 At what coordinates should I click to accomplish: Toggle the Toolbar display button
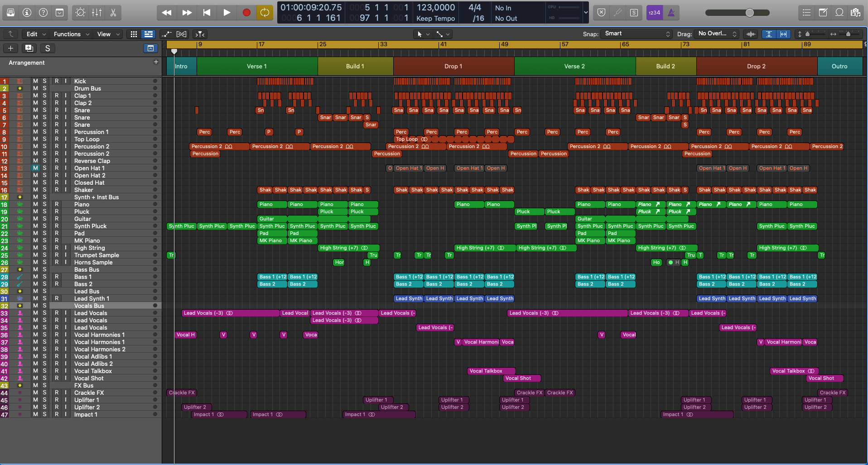pos(59,13)
